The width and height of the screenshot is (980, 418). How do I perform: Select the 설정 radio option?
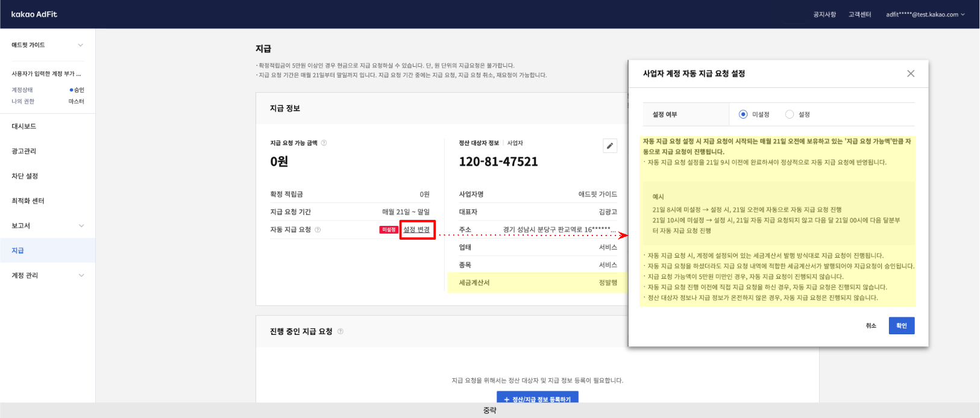(790, 114)
